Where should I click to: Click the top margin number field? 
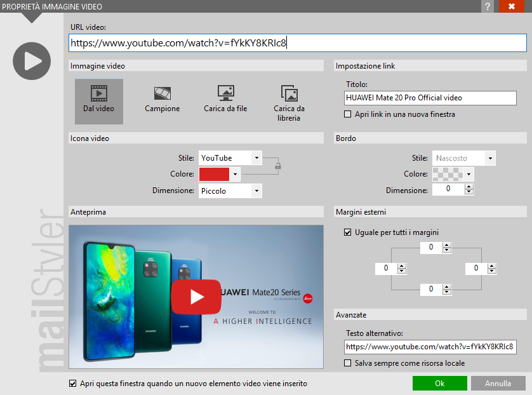tap(431, 248)
